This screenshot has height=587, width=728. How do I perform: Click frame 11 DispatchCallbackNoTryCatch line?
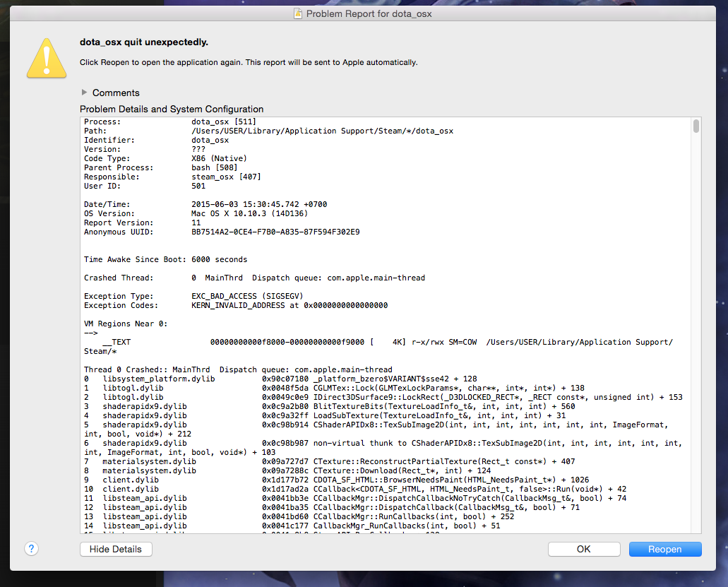pyautogui.click(x=355, y=498)
